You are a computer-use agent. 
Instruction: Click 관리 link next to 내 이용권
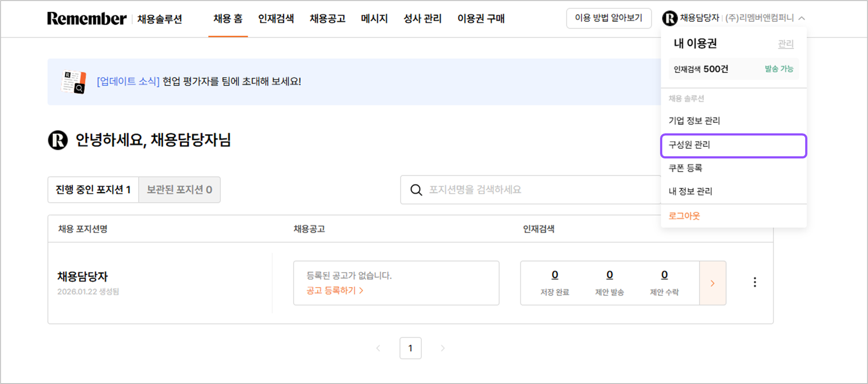pyautogui.click(x=785, y=44)
